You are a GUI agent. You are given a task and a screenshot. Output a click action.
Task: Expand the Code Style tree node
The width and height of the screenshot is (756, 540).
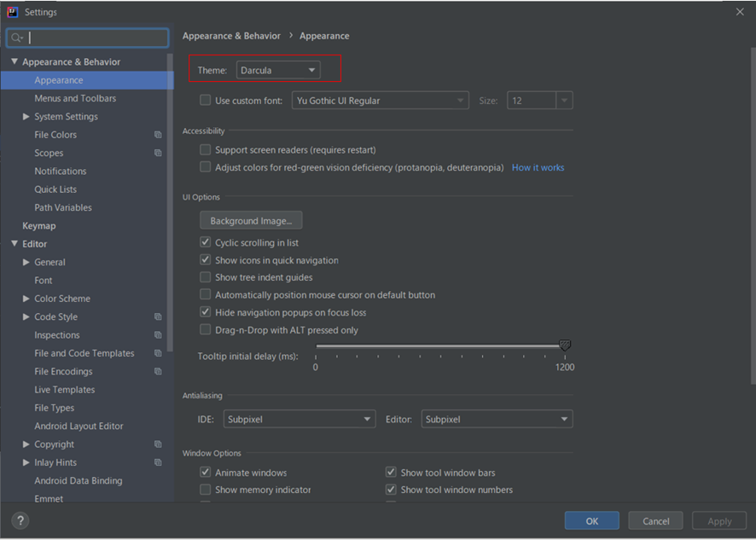[x=26, y=316]
